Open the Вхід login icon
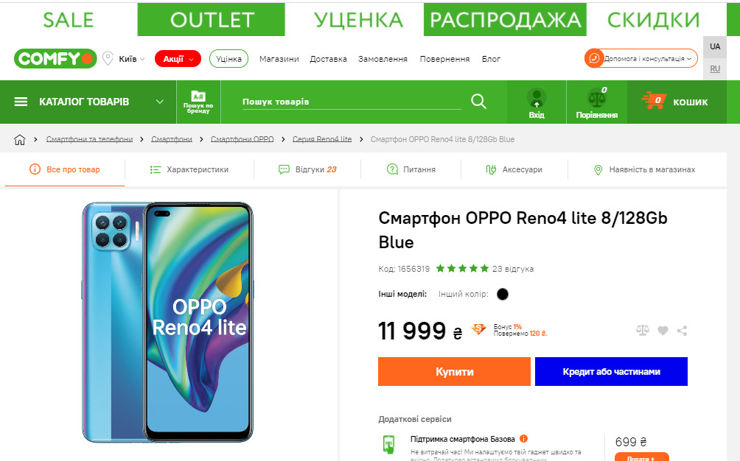740x461 pixels. pyautogui.click(x=537, y=102)
